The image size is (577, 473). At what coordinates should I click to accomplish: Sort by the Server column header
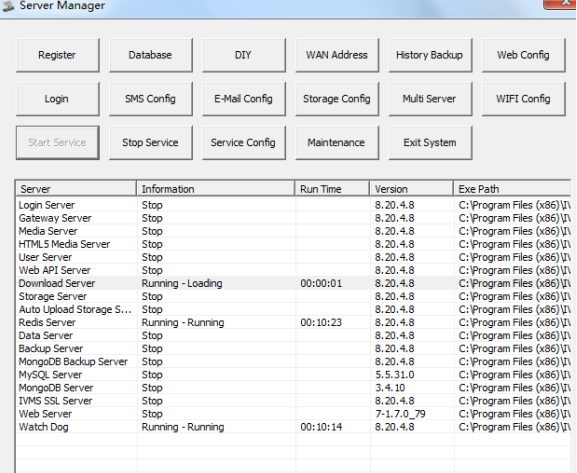pos(76,189)
